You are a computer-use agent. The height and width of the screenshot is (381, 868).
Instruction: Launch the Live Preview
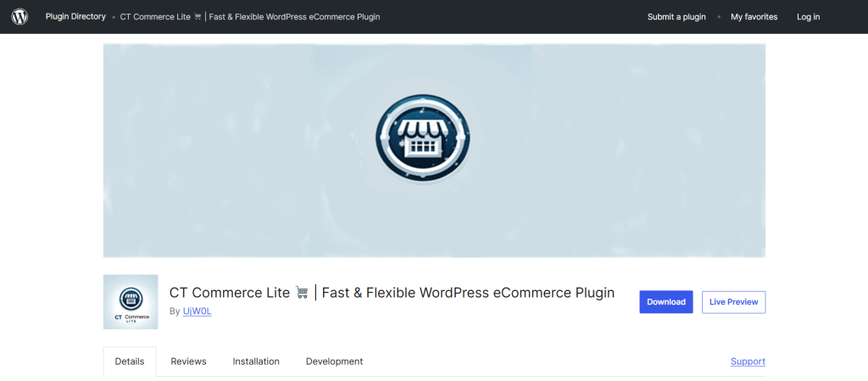point(733,302)
